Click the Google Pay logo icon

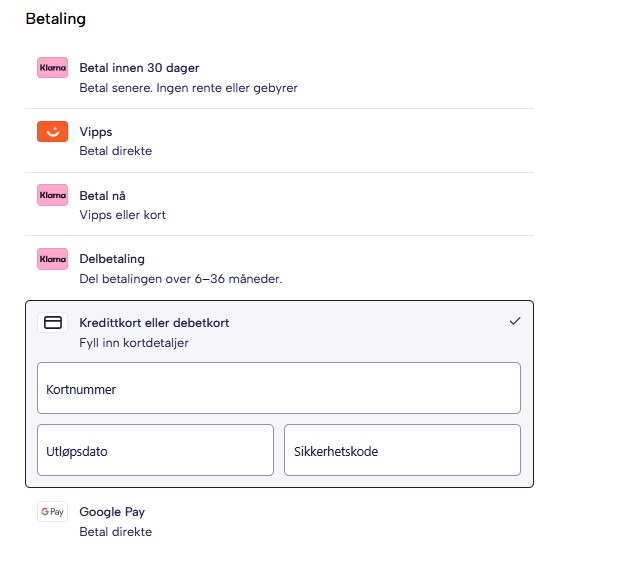[53, 512]
